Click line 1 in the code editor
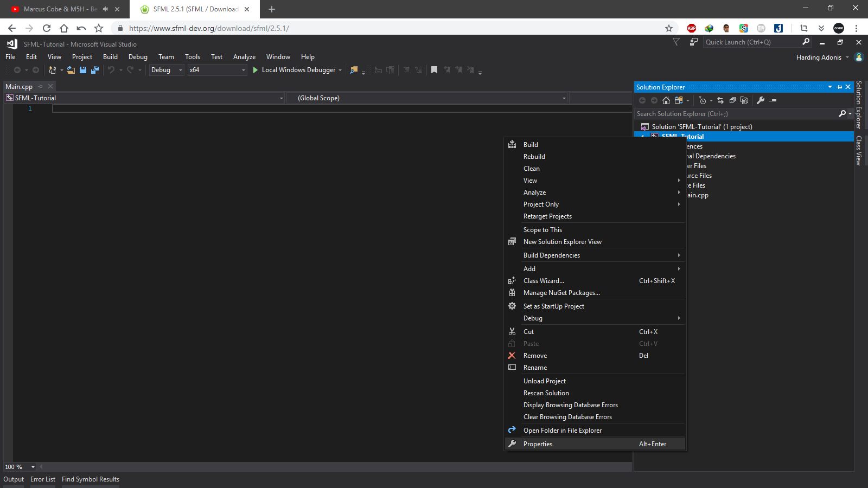 point(342,108)
